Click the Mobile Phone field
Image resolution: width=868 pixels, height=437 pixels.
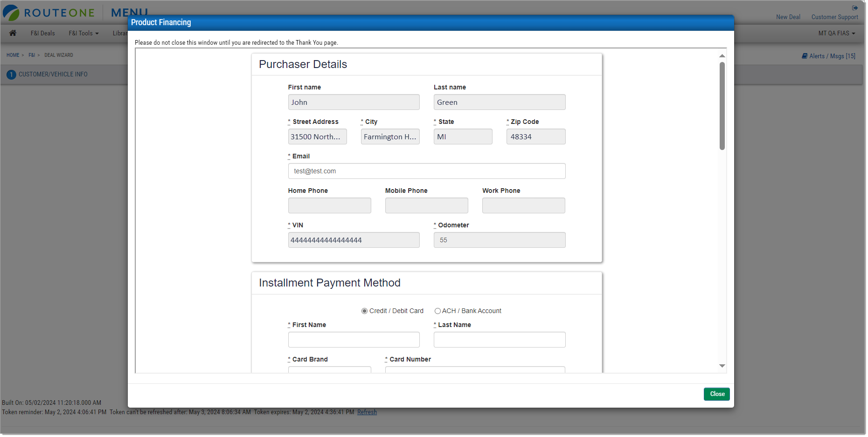click(426, 206)
